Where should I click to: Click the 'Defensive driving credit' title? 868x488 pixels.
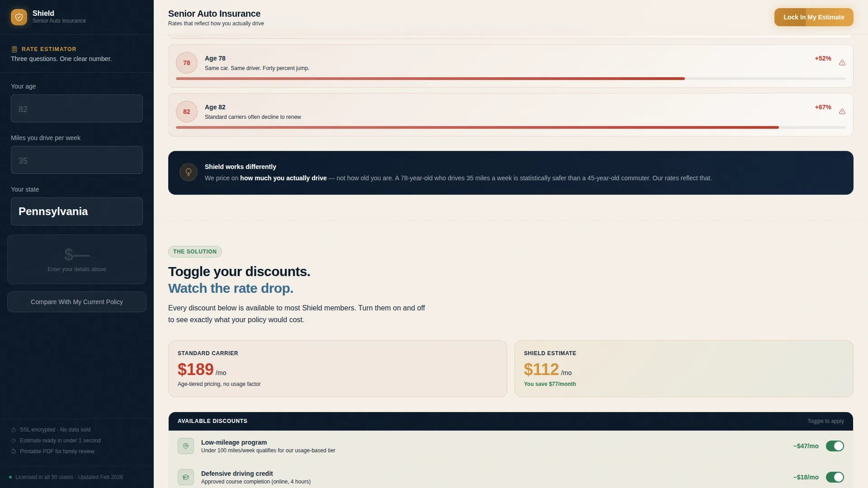(237, 474)
